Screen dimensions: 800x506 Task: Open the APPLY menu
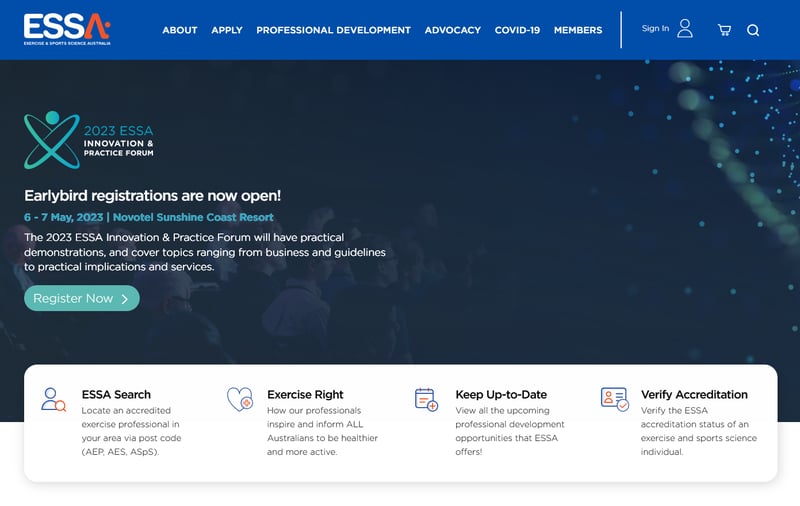(227, 30)
